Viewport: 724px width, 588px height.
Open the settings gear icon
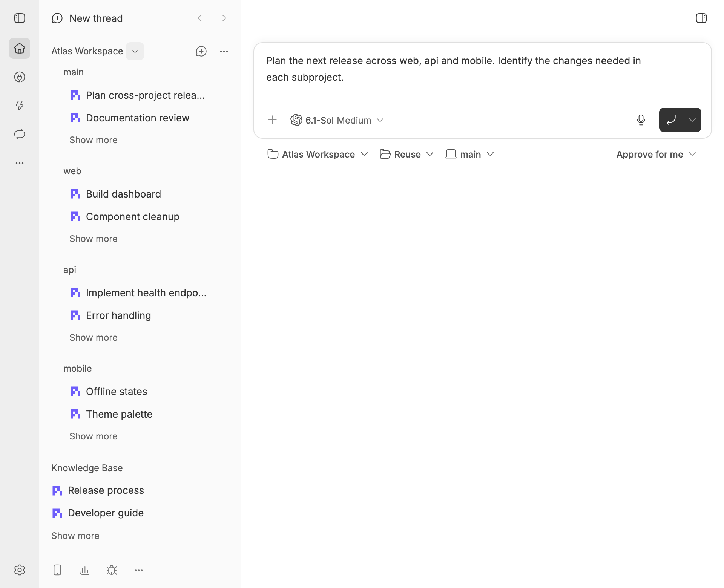click(20, 570)
